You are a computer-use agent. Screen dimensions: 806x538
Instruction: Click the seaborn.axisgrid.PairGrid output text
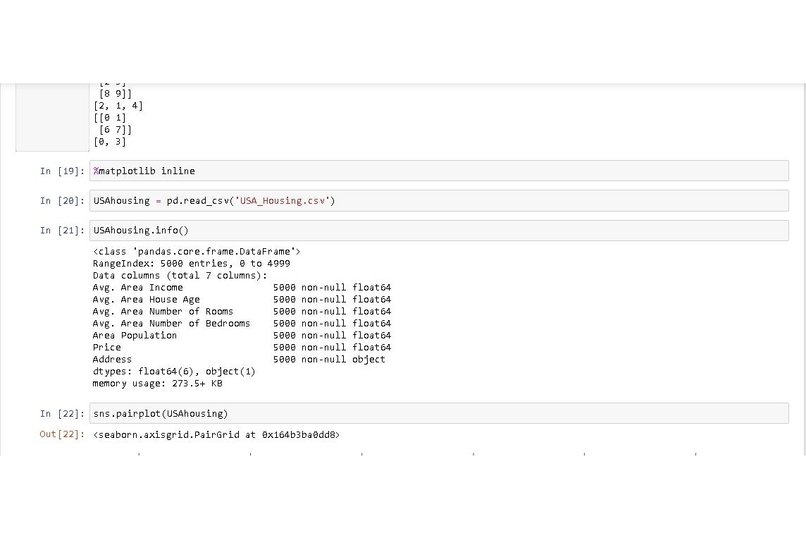click(x=216, y=435)
